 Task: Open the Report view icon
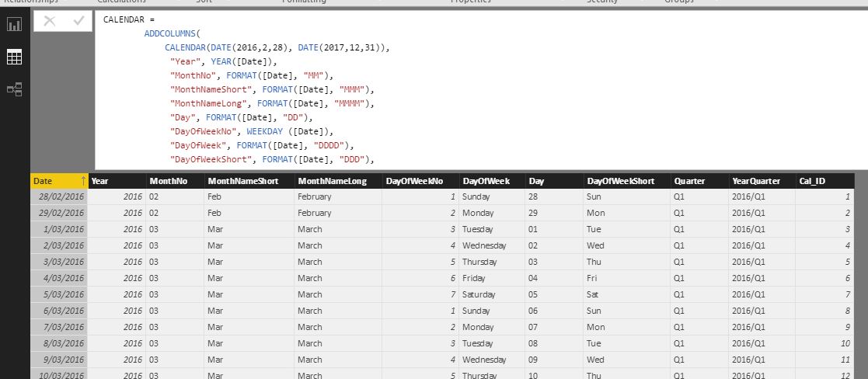[15, 24]
